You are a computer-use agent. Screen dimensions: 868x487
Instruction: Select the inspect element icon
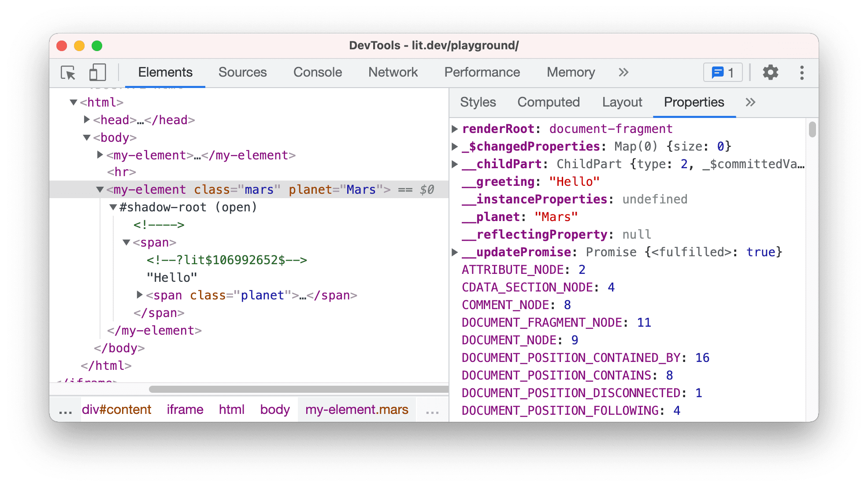click(x=67, y=72)
